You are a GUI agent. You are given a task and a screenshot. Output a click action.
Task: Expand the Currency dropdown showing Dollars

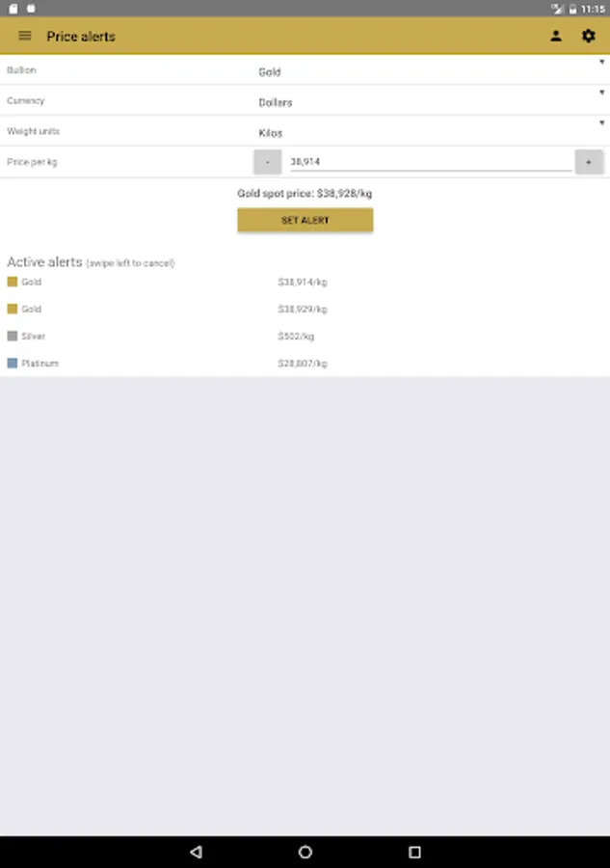click(x=431, y=100)
